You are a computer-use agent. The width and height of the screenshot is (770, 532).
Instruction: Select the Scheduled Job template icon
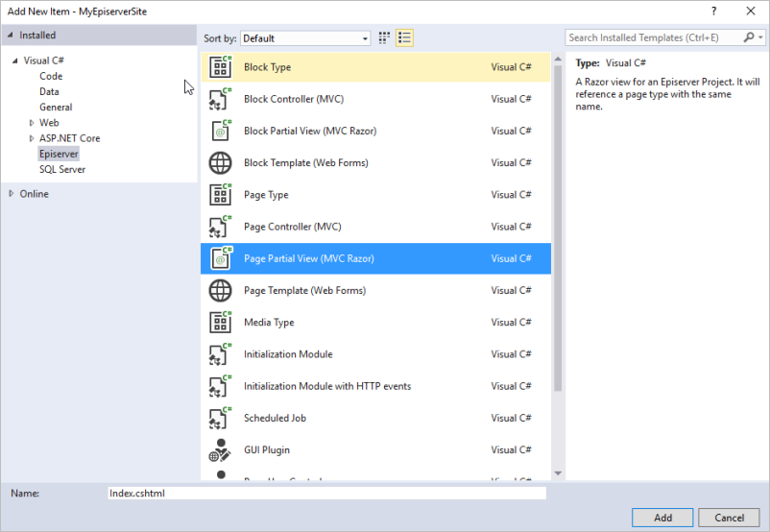(221, 419)
